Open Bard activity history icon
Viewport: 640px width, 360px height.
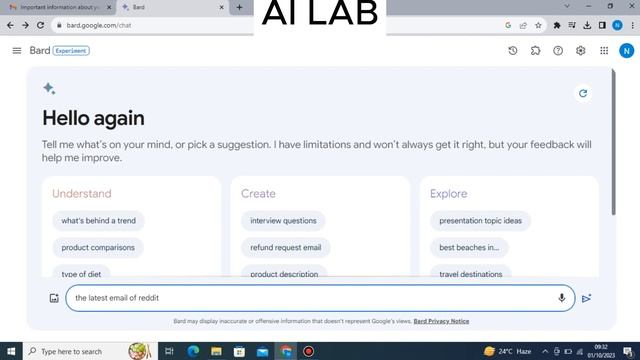click(513, 51)
